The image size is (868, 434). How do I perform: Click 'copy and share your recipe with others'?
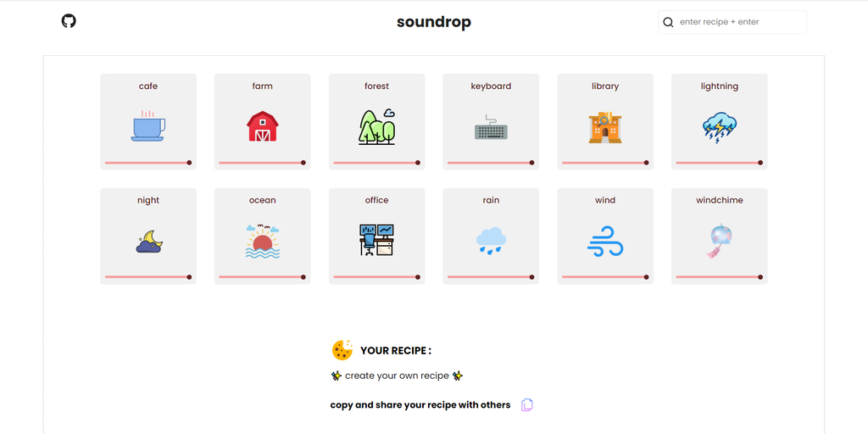tap(420, 405)
